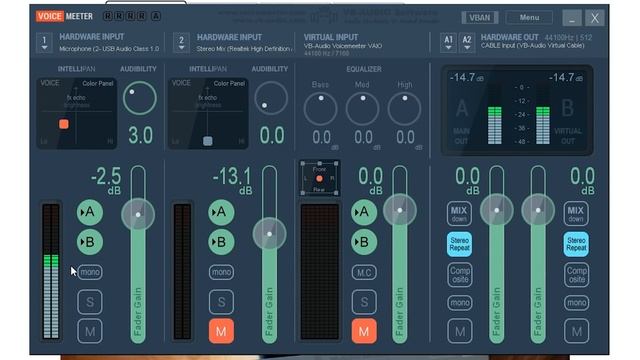This screenshot has height=360, width=640.
Task: Toggle Composite on main out A
Action: point(460,275)
